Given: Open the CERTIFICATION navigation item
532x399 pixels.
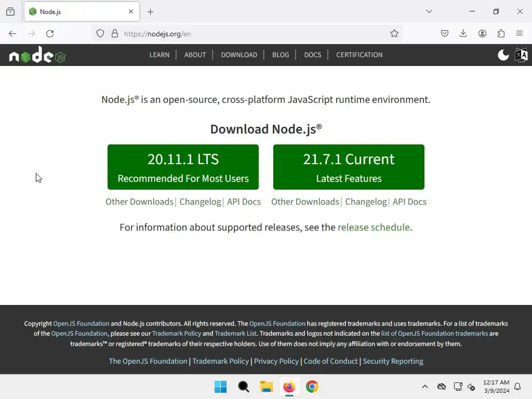Looking at the screenshot, I should pyautogui.click(x=360, y=55).
